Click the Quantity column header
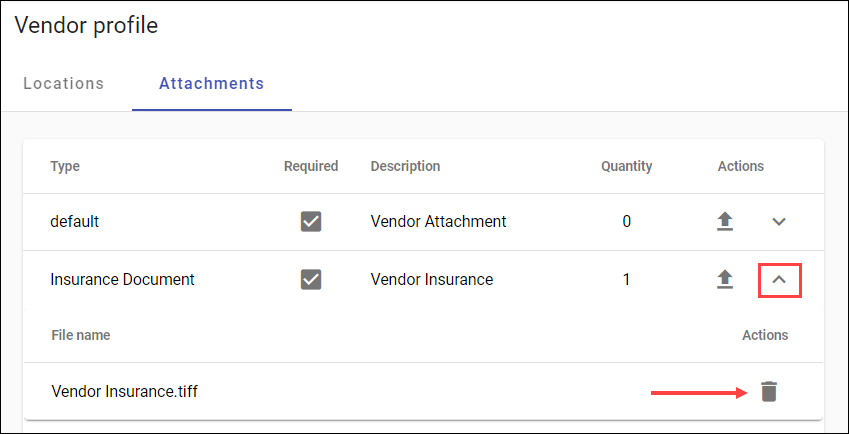Viewport: 849px width, 434px height. coord(626,166)
